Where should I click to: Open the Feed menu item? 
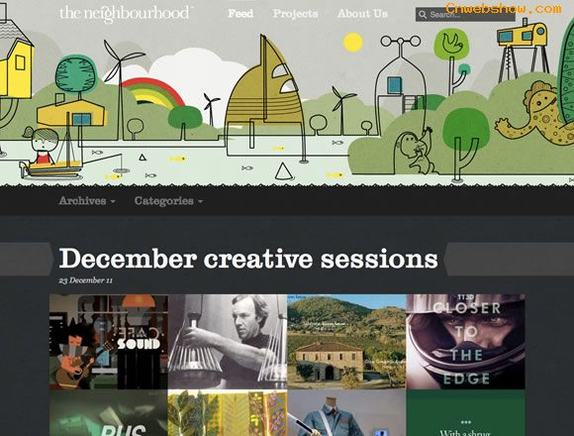241,14
